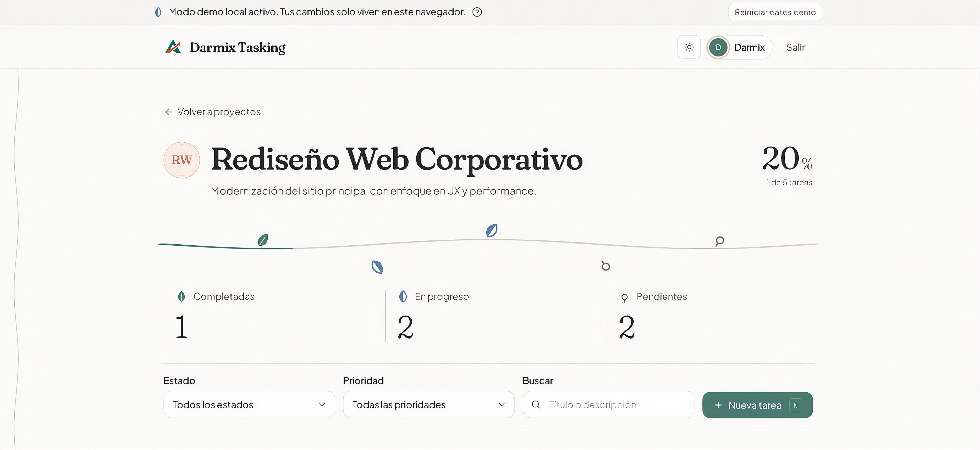The width and height of the screenshot is (980, 450).
Task: Toggle the light/dark theme sun button
Action: pyautogui.click(x=689, y=47)
